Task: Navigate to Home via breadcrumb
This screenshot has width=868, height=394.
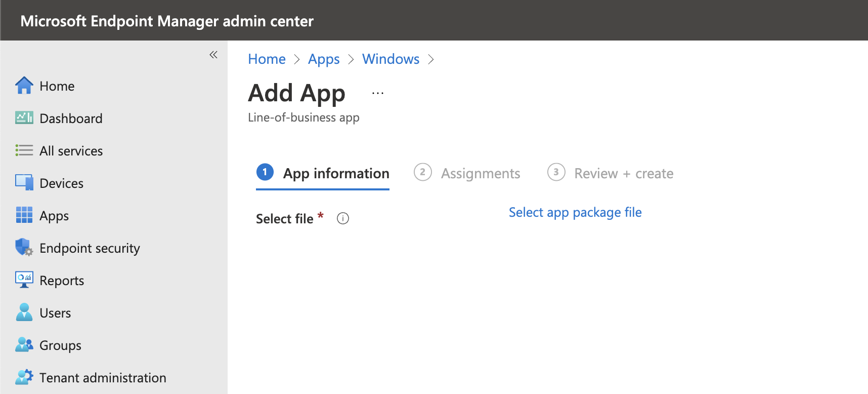Action: tap(267, 59)
